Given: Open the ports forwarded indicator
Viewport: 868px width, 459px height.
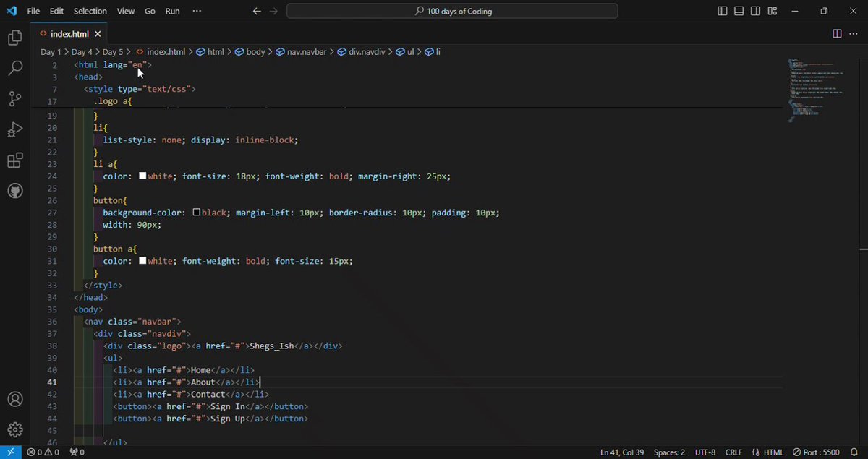Looking at the screenshot, I should coord(77,452).
